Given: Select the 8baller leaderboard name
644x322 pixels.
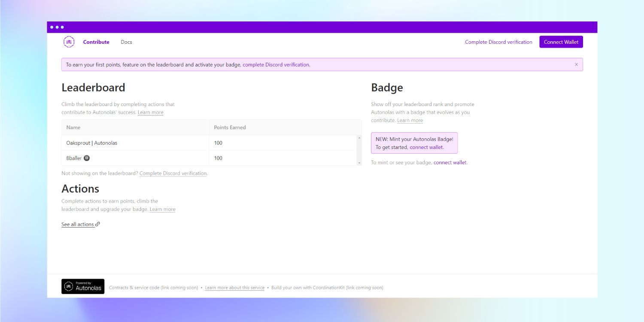Looking at the screenshot, I should (x=74, y=158).
